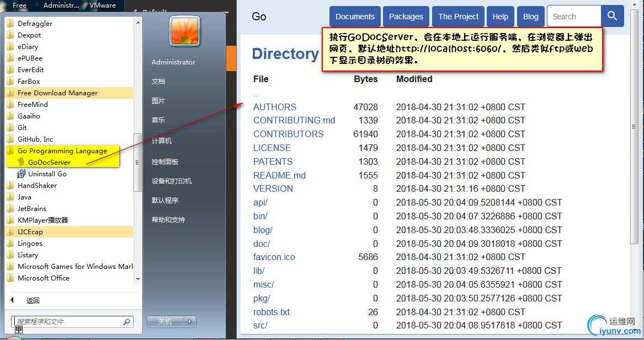Open the Help tab on Go page

pos(501,17)
